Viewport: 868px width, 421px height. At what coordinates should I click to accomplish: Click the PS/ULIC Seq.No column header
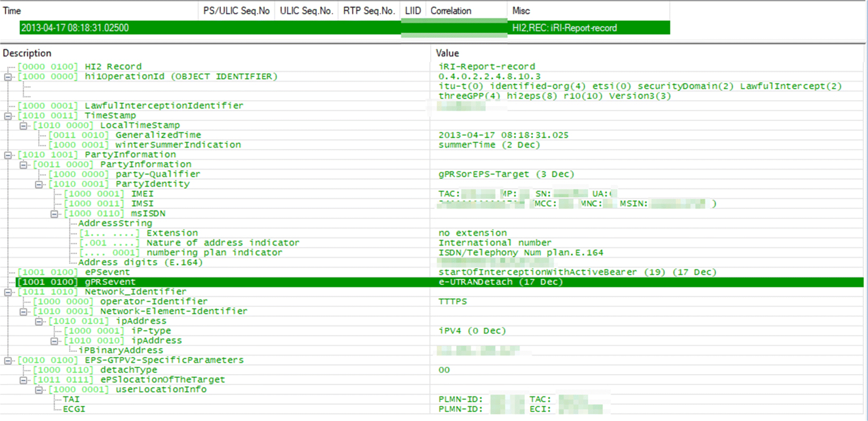(236, 11)
